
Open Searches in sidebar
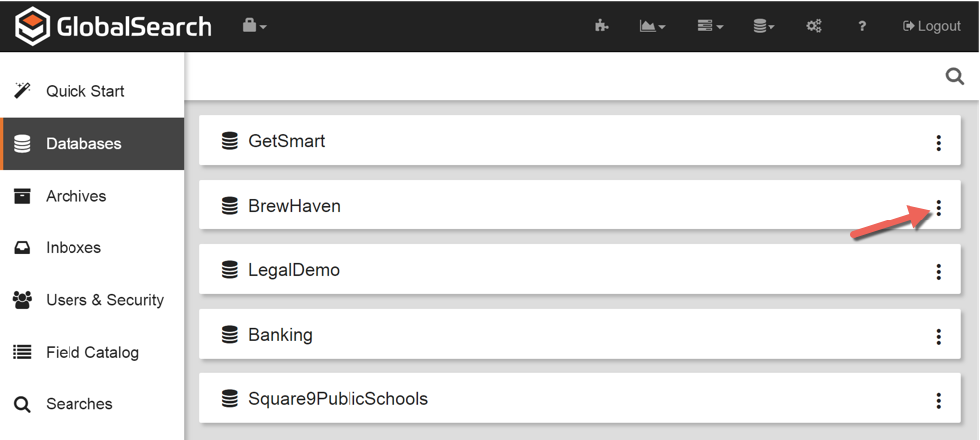pyautogui.click(x=78, y=404)
